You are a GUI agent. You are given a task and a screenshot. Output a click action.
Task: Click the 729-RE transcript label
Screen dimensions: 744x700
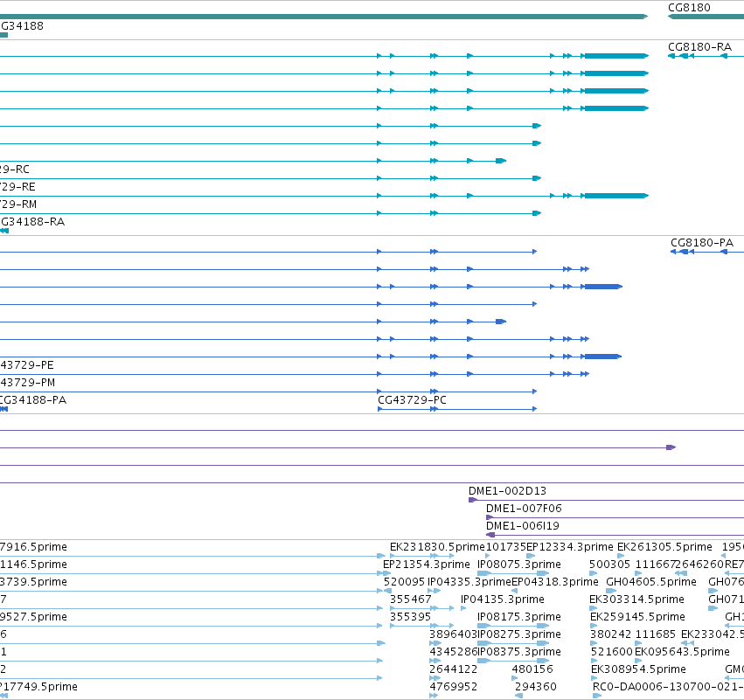17,187
